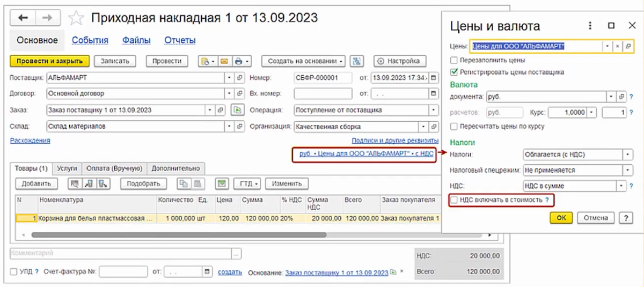Click the fill-from-order icon next to Заказ
The image size is (644, 287).
(x=237, y=110)
